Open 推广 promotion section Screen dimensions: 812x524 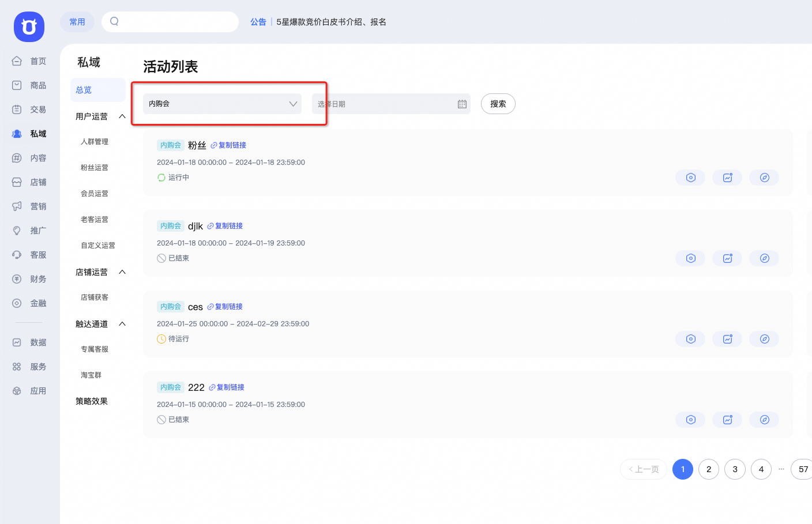pos(29,231)
